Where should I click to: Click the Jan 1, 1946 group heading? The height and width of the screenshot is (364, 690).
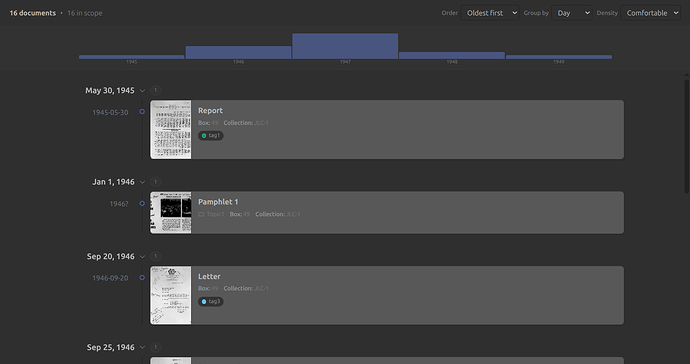(x=113, y=182)
